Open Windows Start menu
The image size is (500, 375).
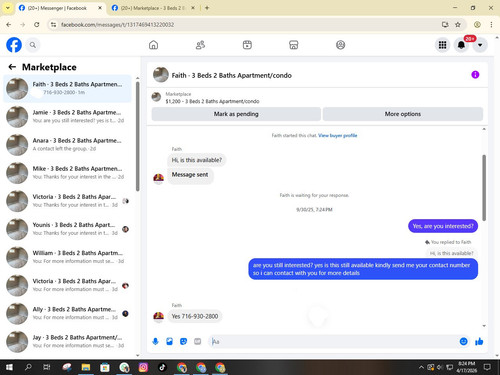pos(9,367)
